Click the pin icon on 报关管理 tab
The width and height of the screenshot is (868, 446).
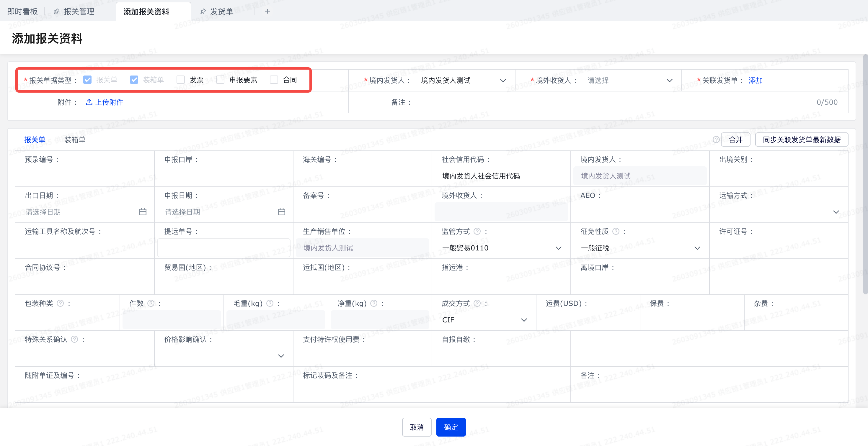coord(57,12)
